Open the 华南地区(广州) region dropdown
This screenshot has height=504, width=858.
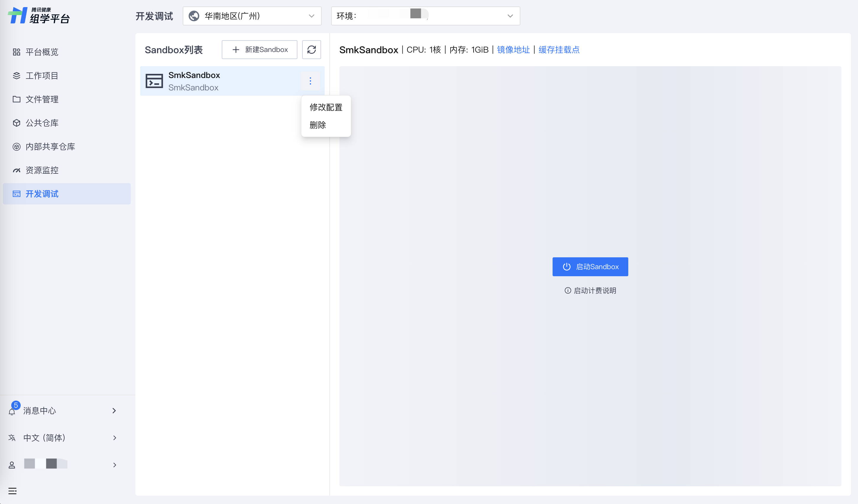point(252,16)
